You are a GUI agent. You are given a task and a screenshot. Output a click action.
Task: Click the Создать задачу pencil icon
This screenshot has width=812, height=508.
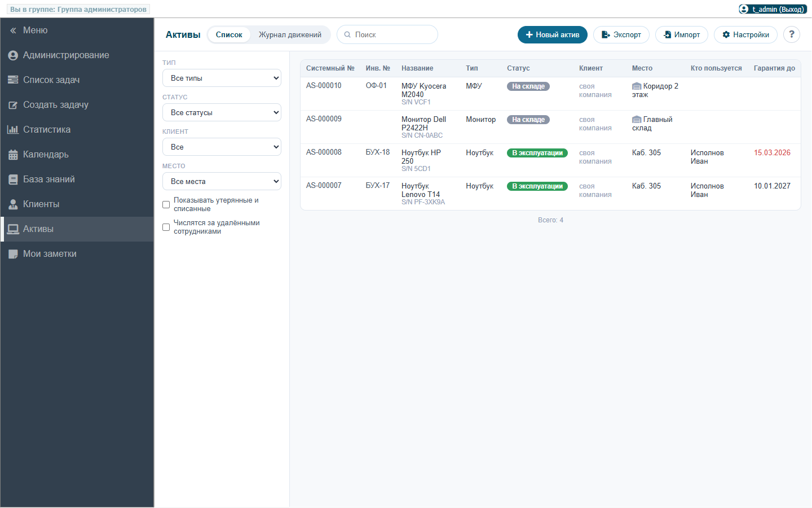pyautogui.click(x=13, y=105)
